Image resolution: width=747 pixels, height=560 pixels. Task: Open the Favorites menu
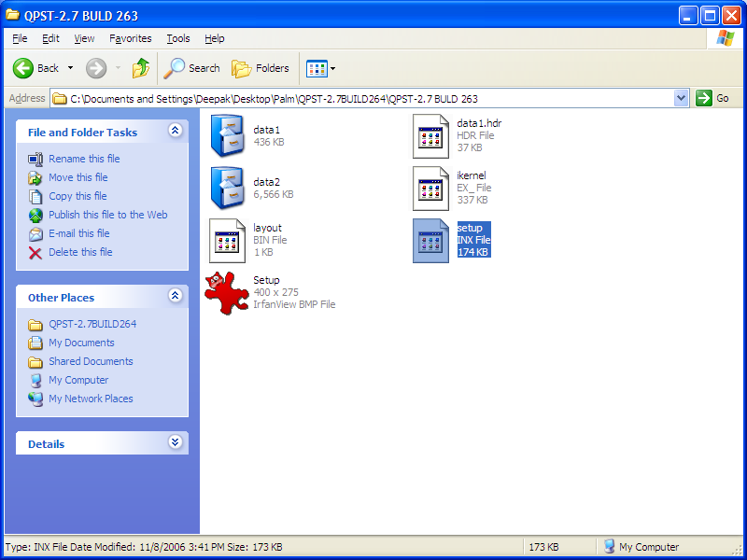tap(131, 38)
